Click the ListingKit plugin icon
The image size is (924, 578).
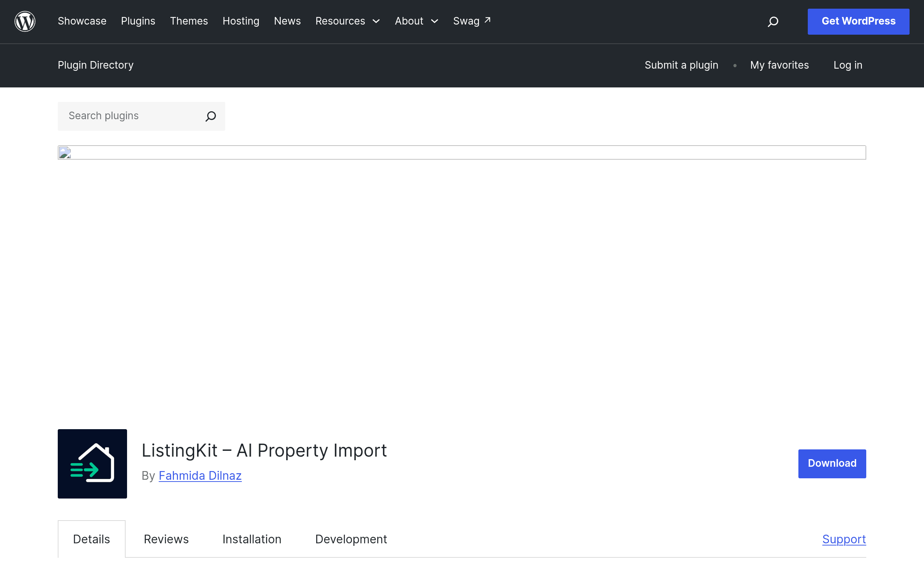pos(92,464)
